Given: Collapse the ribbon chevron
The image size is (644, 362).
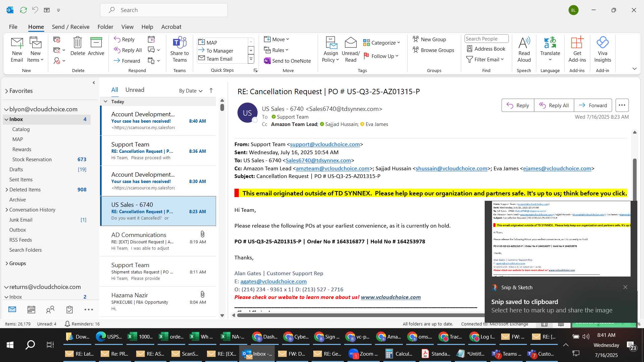Looking at the screenshot, I should tap(634, 69).
